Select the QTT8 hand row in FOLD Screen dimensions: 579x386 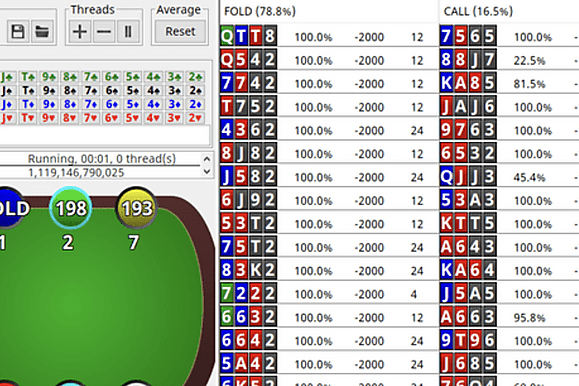click(x=329, y=36)
